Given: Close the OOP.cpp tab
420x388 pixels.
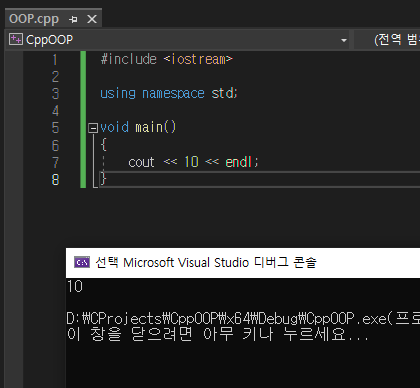Looking at the screenshot, I should [x=92, y=19].
